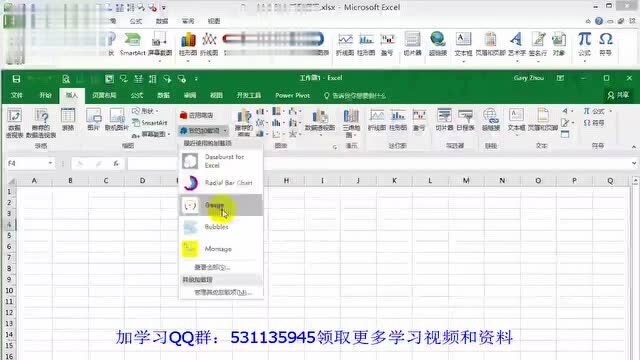Screen dimensions: 640x360
Task: Open the 3D Map icon
Action: coord(351,122)
